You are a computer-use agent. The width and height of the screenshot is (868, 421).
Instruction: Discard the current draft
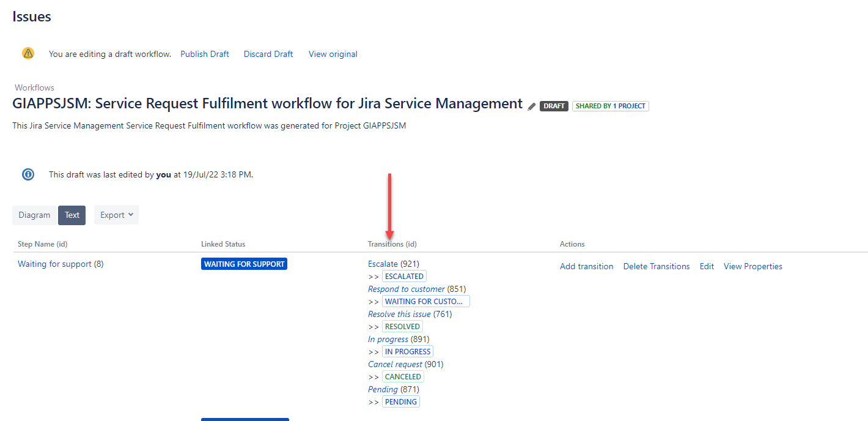268,54
